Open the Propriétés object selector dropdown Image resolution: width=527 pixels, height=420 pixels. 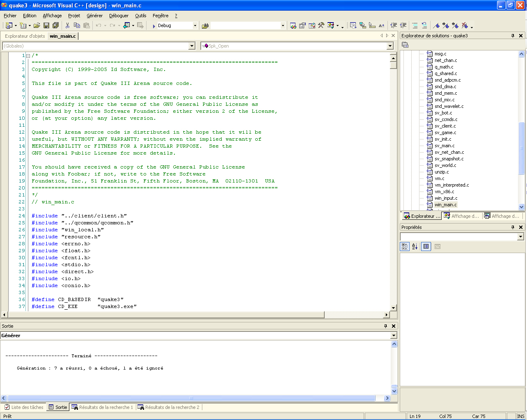tap(520, 237)
